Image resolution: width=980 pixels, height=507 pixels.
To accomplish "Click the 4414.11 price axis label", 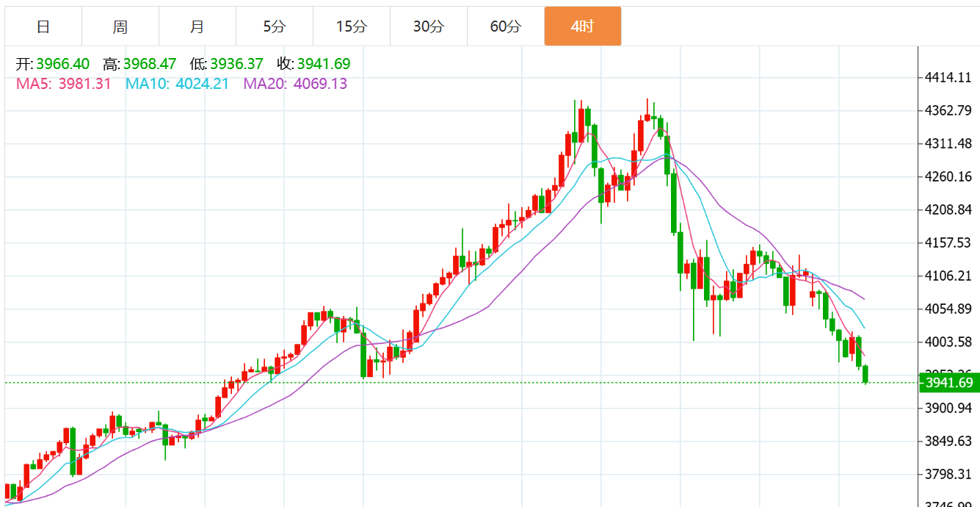I will click(948, 77).
